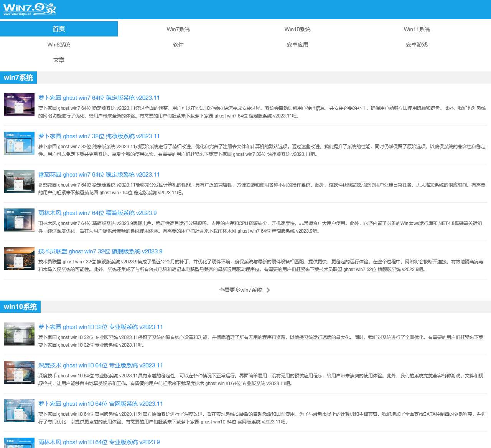491x448 pixels.
Task: Go to Win7系统 menu item
Action: 178,29
